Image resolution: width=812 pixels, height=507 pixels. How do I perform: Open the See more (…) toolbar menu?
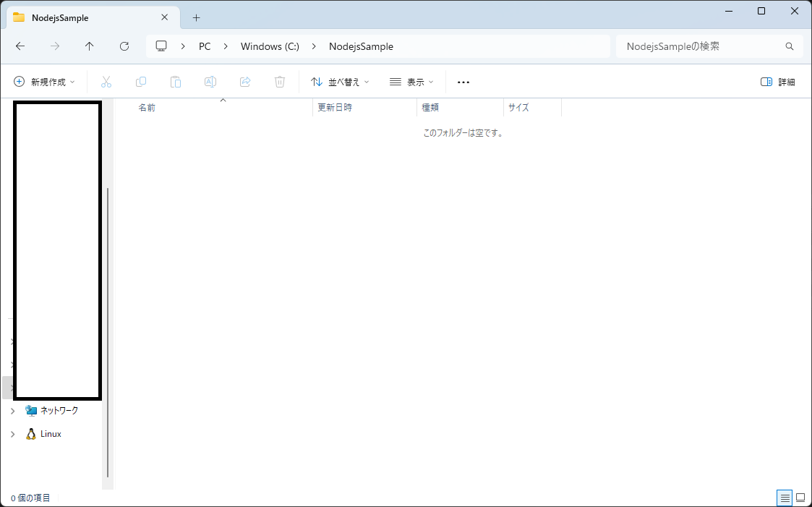(463, 81)
